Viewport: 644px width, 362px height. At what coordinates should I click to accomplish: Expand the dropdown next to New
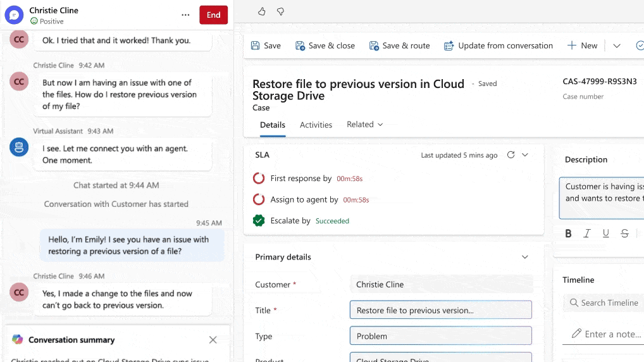click(x=617, y=46)
